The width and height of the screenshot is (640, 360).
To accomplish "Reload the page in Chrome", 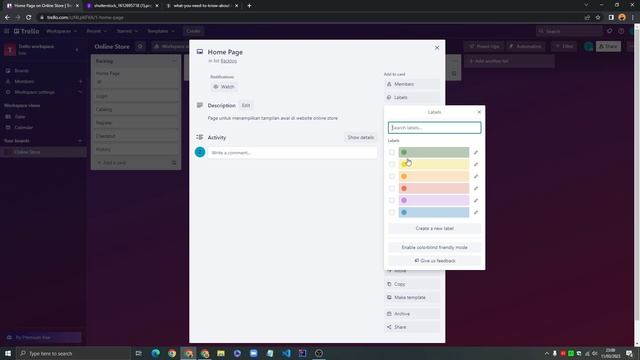I will (29, 18).
